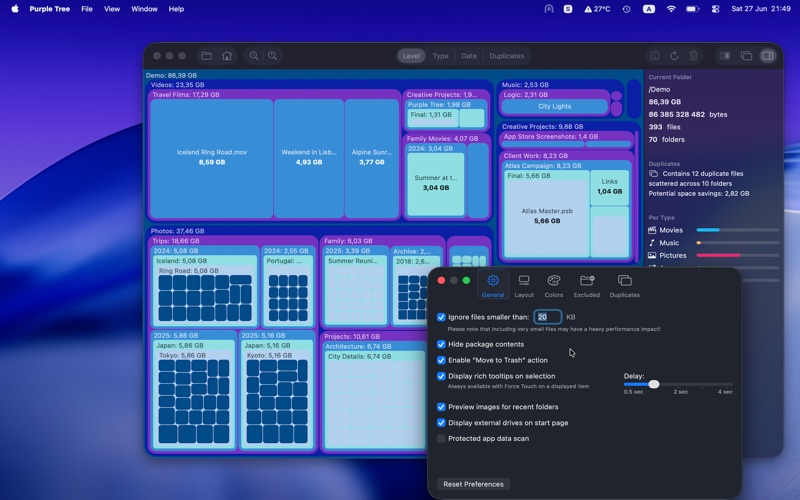Click the S app menu bar icon

(x=568, y=9)
